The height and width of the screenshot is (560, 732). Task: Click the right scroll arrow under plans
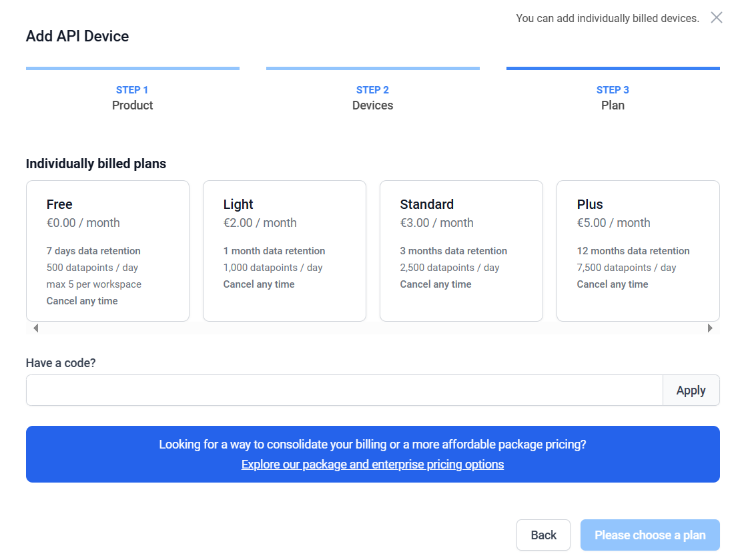click(x=710, y=328)
